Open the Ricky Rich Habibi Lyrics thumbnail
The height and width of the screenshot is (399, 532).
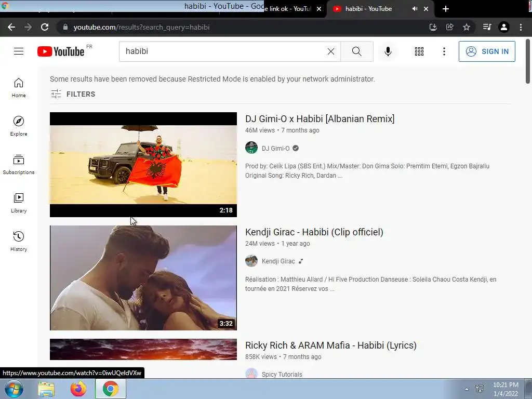pyautogui.click(x=143, y=350)
